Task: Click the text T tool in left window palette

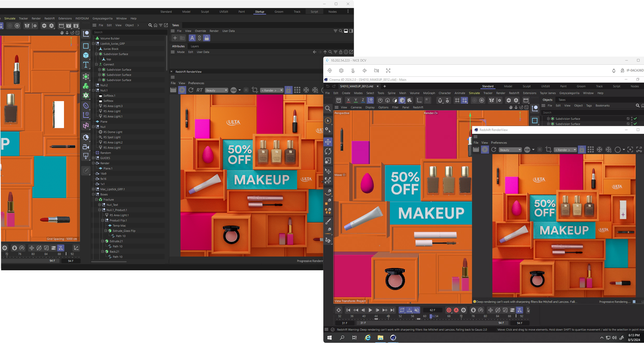Action: coord(86,65)
